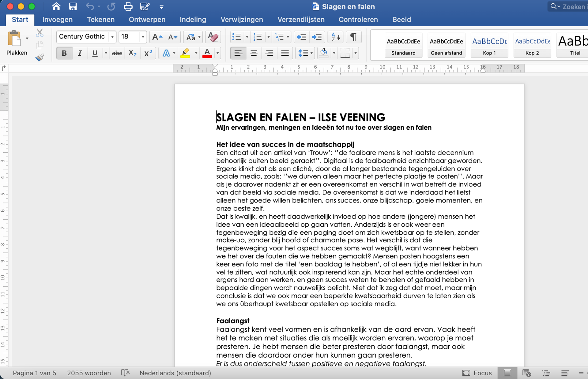Click the Save floppy disk icon

[x=73, y=6]
